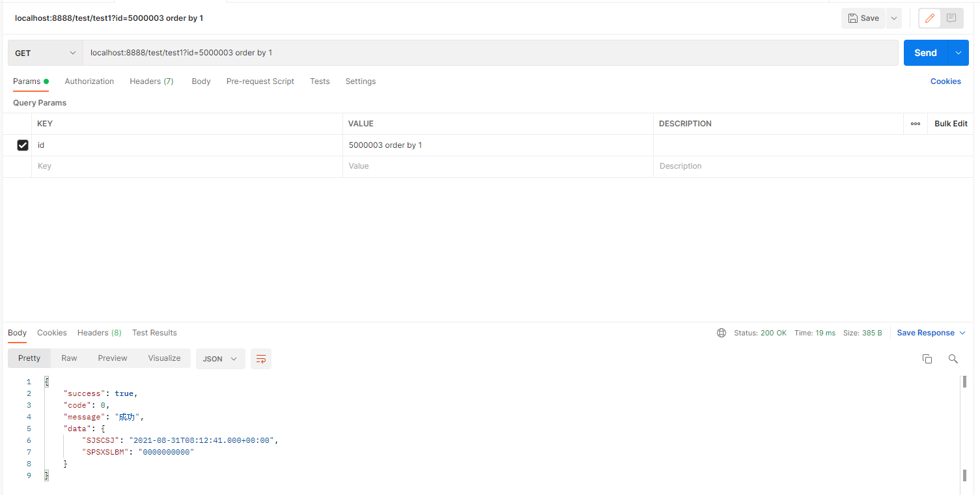
Task: Click the request title at top
Action: click(x=109, y=18)
